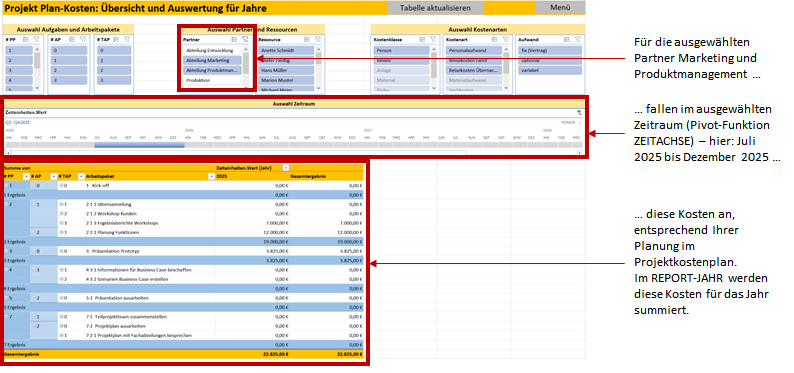Collapse PP group 4 in pivot table
This screenshot has height=373, width=794.
click(6, 270)
